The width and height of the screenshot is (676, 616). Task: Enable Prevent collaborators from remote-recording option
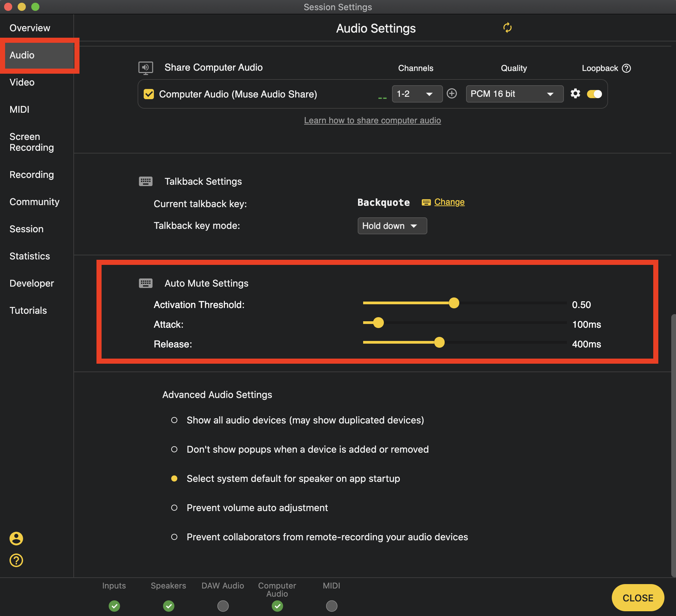tap(174, 537)
